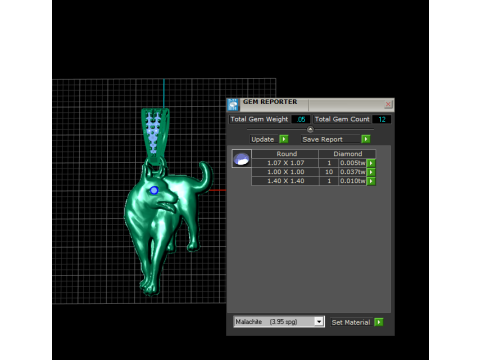
Task: Click the Total Gem Count value field
Action: [x=382, y=119]
